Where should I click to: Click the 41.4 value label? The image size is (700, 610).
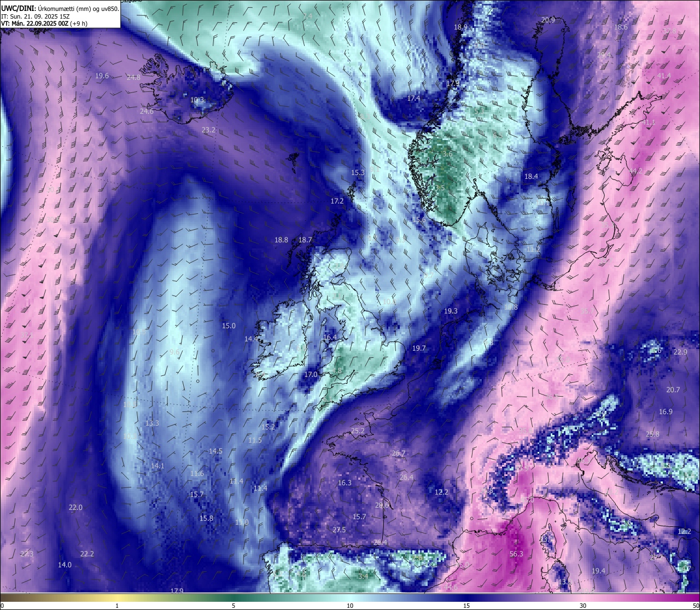pyautogui.click(x=664, y=75)
